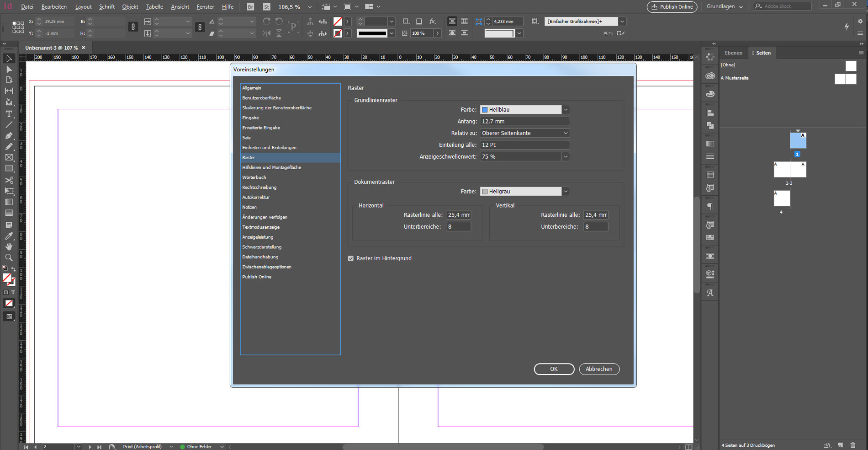This screenshot has width=868, height=450.
Task: Click the effects fx icon
Action: pos(432,21)
